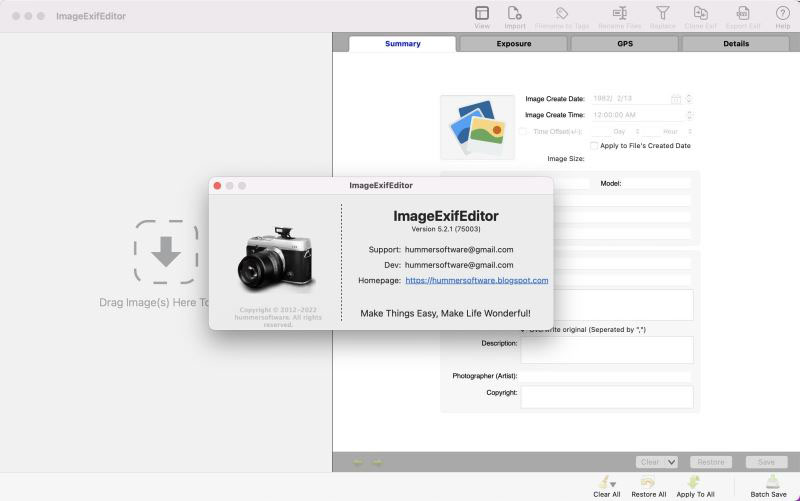Click the Support email hummersoftware@gmail.com

coord(459,250)
